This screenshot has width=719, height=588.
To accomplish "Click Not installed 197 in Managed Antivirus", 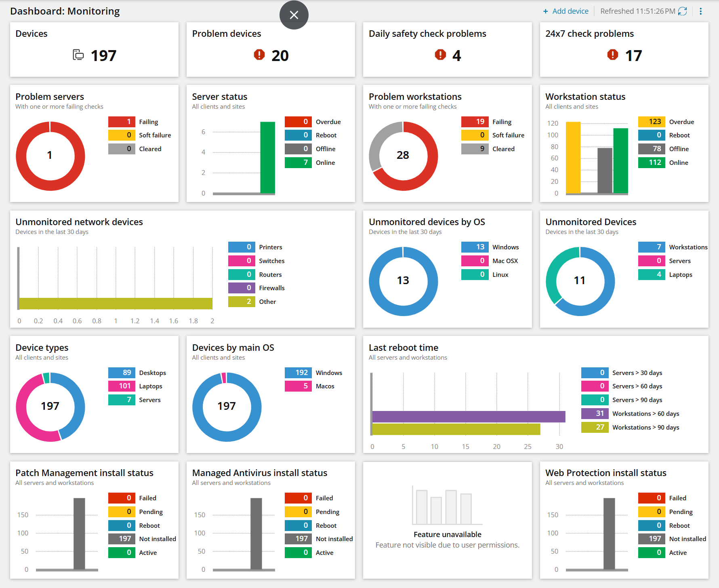I will click(319, 539).
